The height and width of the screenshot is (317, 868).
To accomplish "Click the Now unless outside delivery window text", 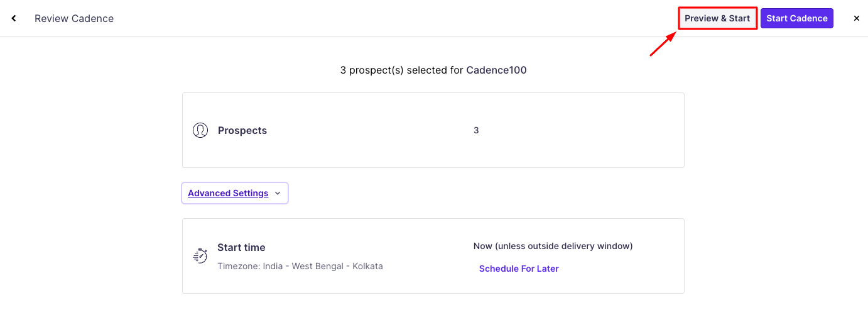I will pos(553,246).
